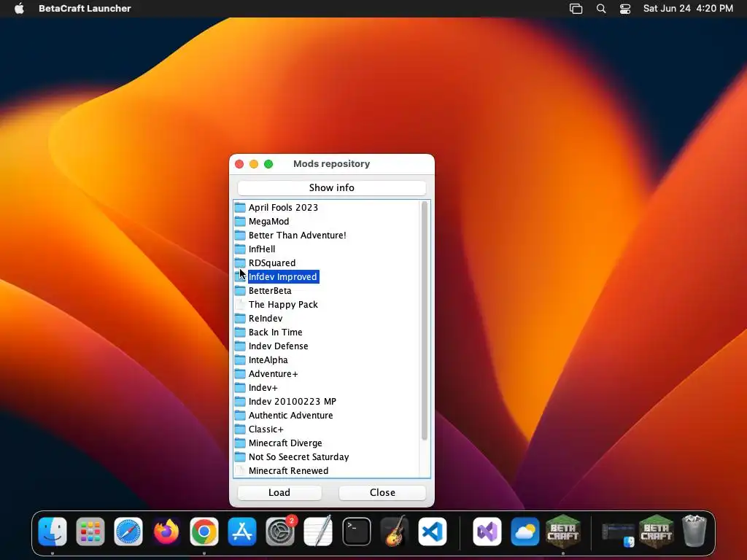747x560 pixels.
Task: Open Spotlight search in menu bar
Action: (601, 9)
